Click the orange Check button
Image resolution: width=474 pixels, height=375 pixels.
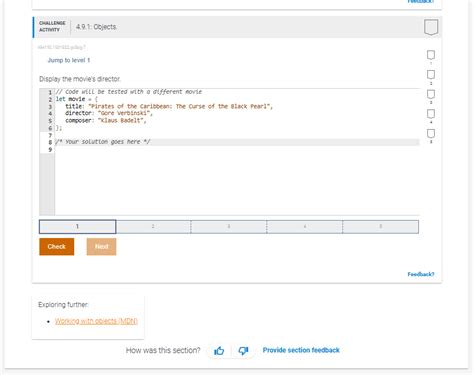57,247
